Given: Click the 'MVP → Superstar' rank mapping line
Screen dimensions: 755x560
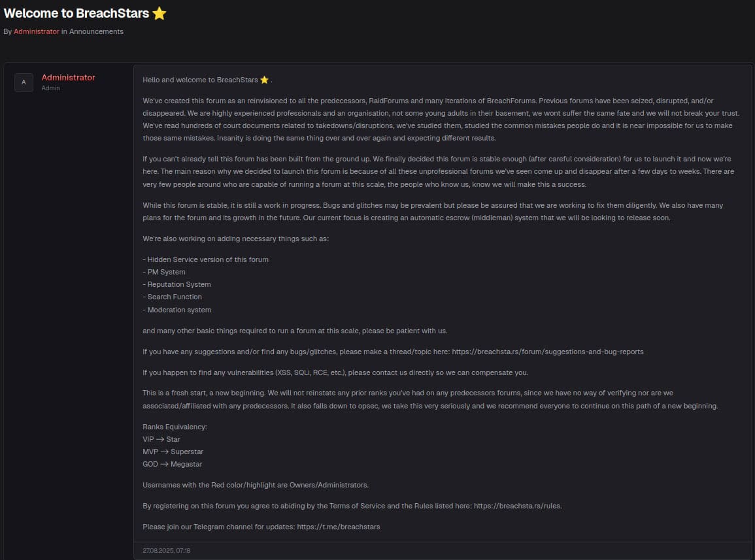Looking at the screenshot, I should coord(173,451).
